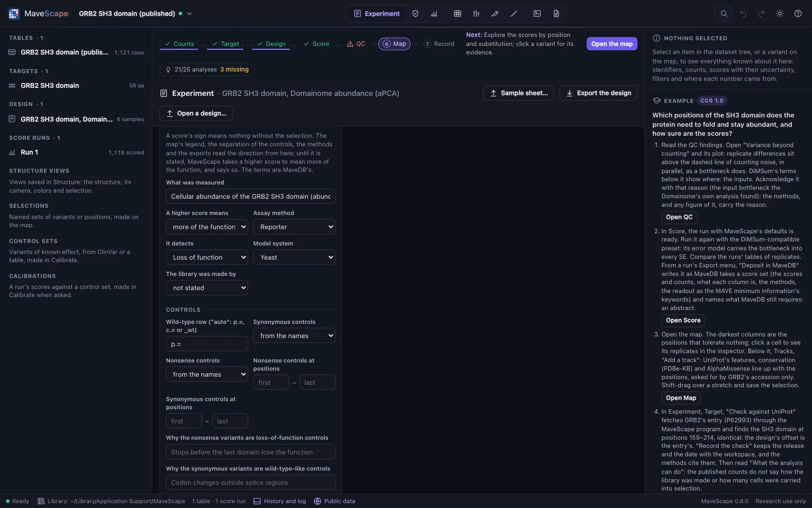Click the undo arrow icon
This screenshot has height=508, width=812.
tap(743, 13)
